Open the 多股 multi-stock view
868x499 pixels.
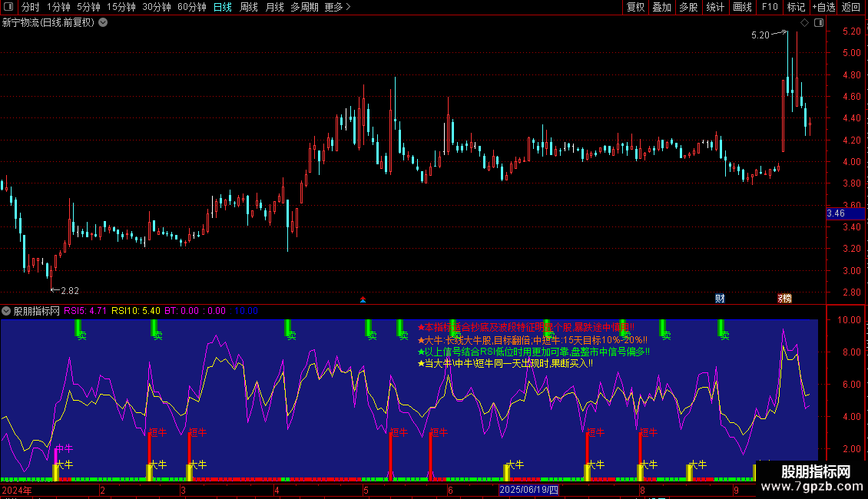pyautogui.click(x=688, y=7)
